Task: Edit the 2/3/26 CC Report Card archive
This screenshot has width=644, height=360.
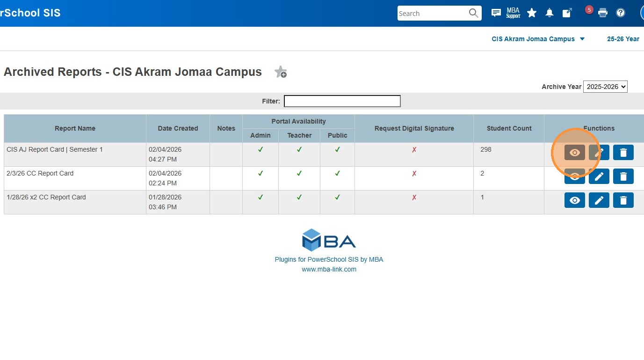Action: [599, 176]
